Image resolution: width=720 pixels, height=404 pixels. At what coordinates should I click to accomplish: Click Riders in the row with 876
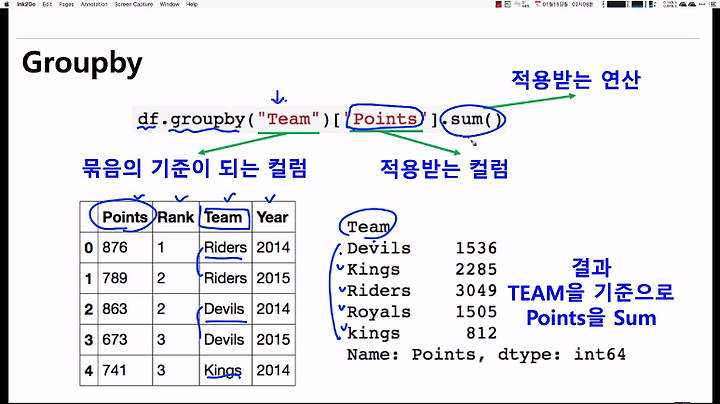tap(225, 247)
